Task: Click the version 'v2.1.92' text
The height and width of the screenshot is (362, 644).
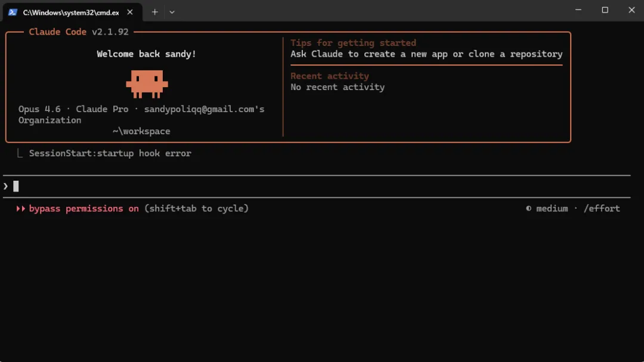Action: [x=110, y=32]
